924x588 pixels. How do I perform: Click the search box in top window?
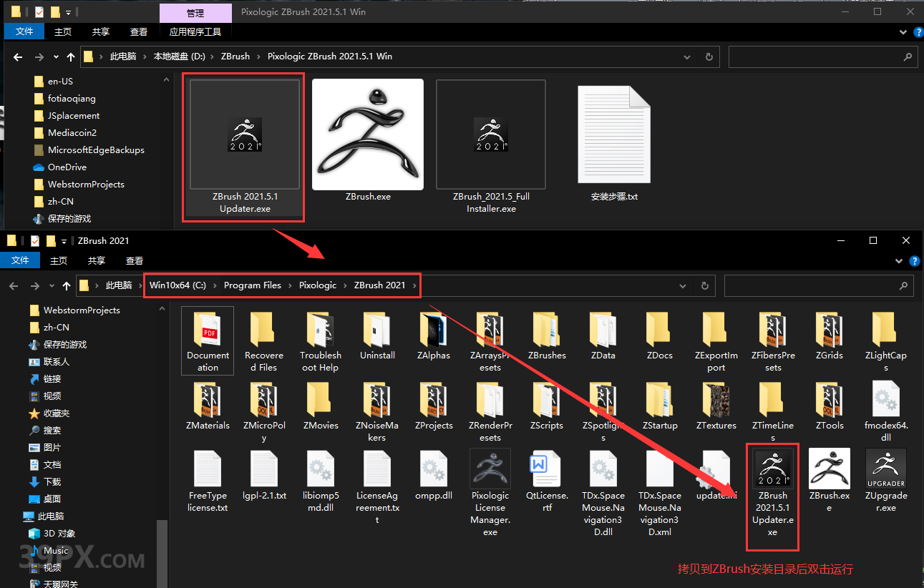[823, 57]
